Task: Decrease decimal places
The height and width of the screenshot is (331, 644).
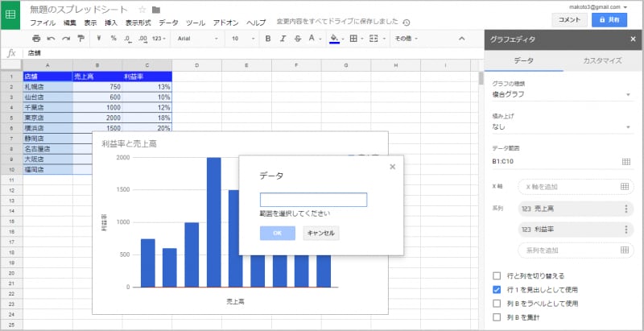Action: tap(127, 39)
